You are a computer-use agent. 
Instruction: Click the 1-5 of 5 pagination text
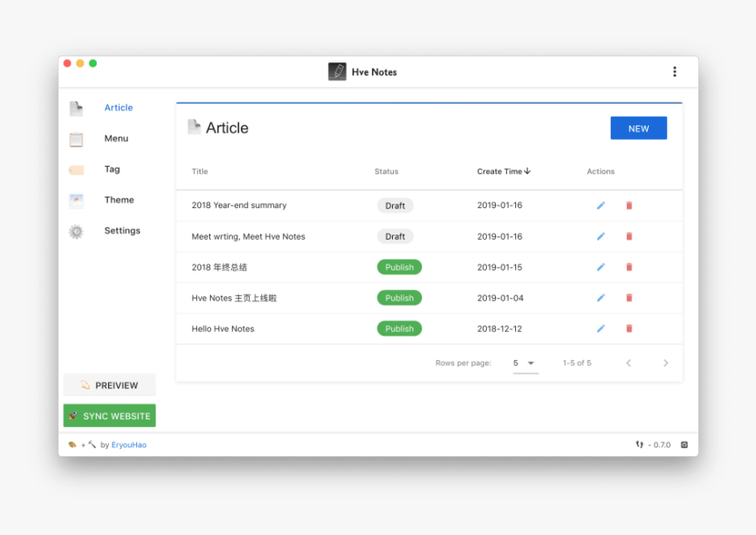(577, 363)
